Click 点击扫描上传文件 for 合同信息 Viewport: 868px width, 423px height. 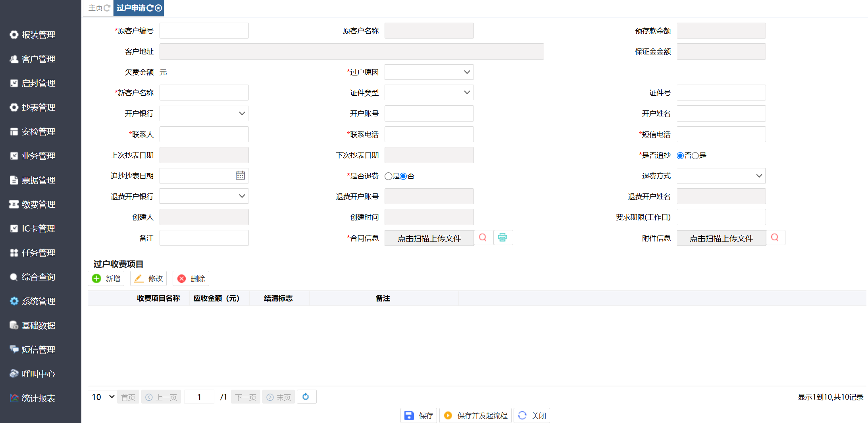(x=429, y=238)
